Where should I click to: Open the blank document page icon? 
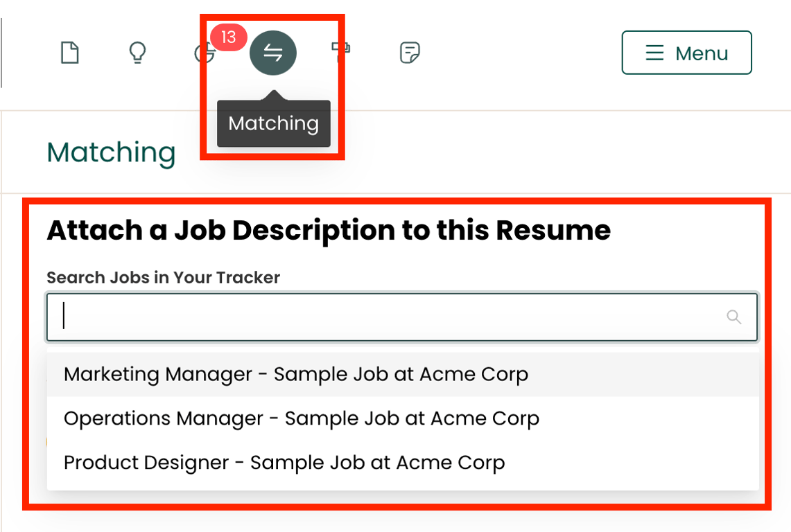click(69, 53)
